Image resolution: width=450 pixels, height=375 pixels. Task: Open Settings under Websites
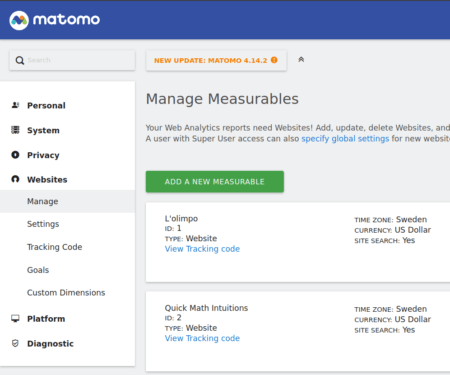(x=43, y=224)
